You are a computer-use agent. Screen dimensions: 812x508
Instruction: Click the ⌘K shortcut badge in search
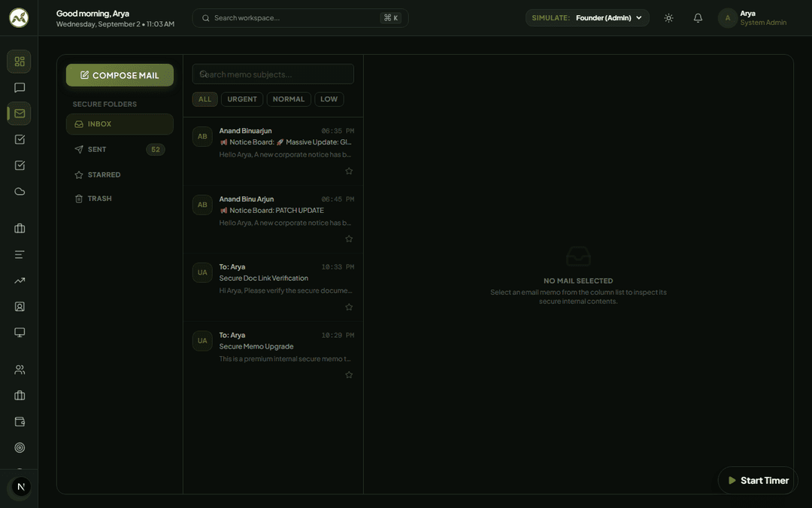click(x=391, y=18)
